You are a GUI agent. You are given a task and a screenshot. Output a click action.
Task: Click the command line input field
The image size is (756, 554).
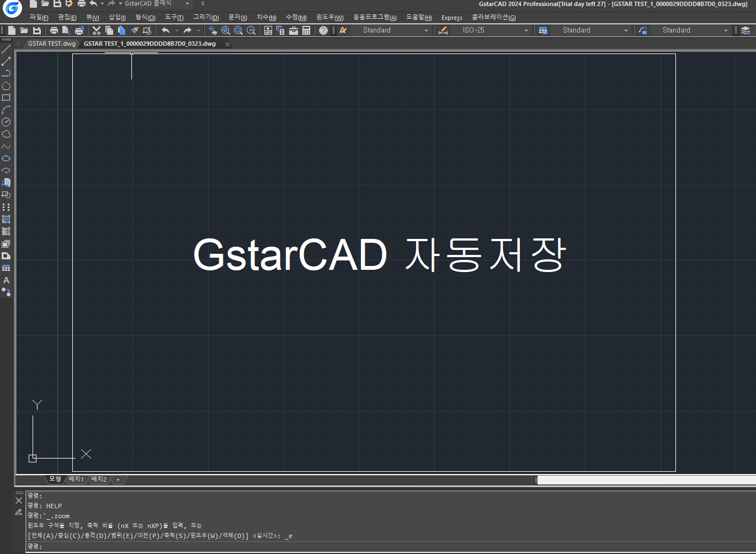pyautogui.click(x=391, y=546)
